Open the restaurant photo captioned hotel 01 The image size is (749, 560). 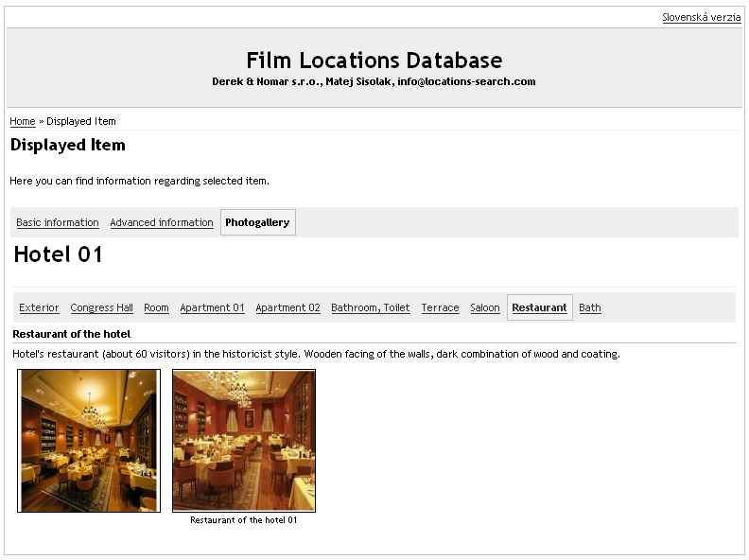244,441
